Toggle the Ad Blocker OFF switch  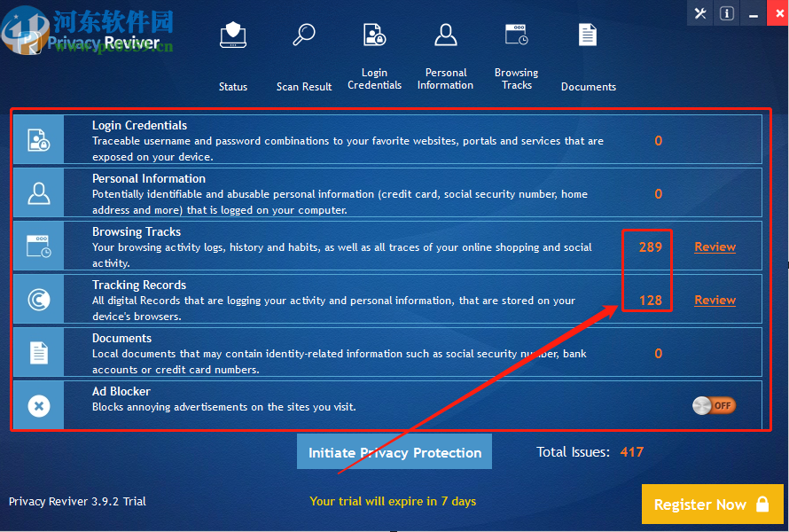coord(714,406)
